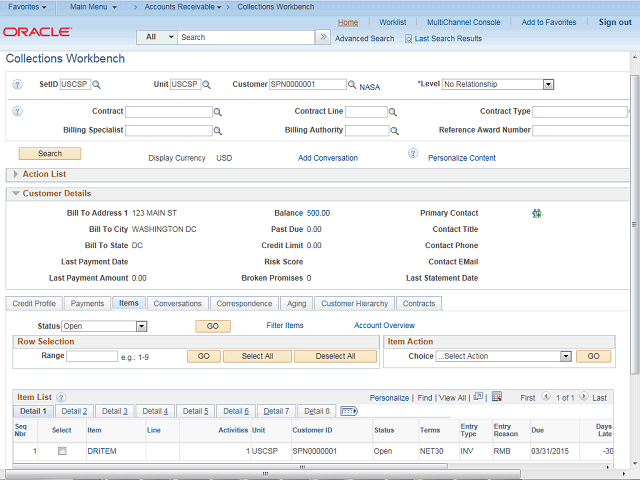Viewport: 640px width, 480px height.
Task: Open the SetID lookup icon
Action: (x=97, y=85)
